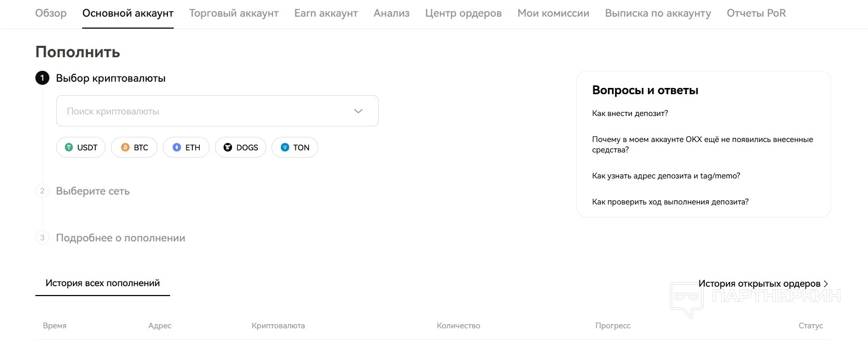
Task: Select the DOGS coin icon
Action: coord(228,147)
